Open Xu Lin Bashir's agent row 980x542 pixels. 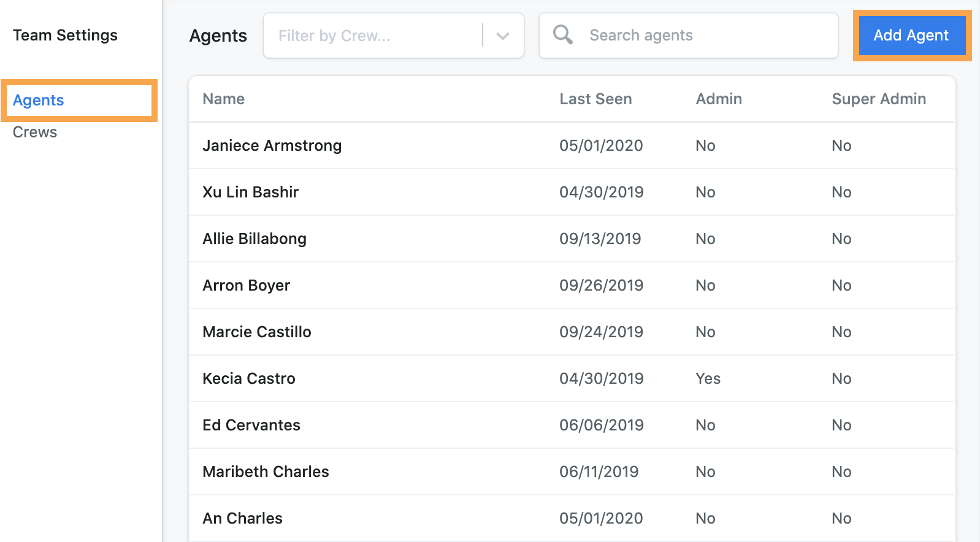[x=572, y=192]
